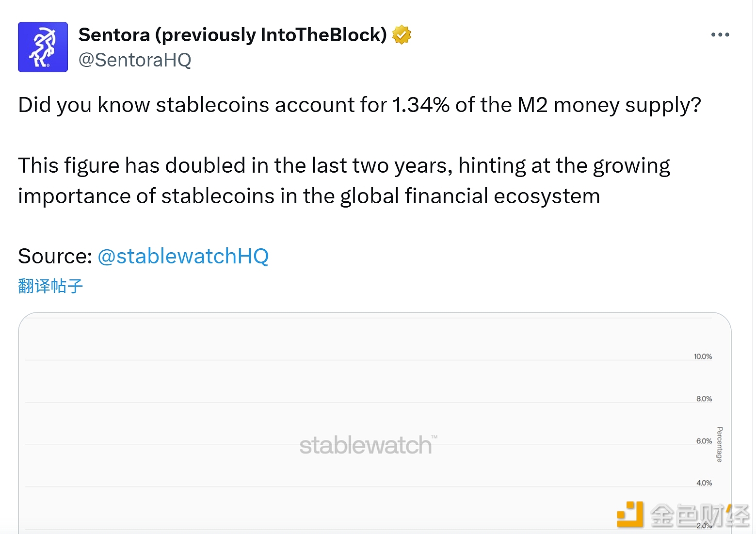The image size is (756, 534).
Task: Open the @SentoraHQ handle link
Action: coord(135,60)
